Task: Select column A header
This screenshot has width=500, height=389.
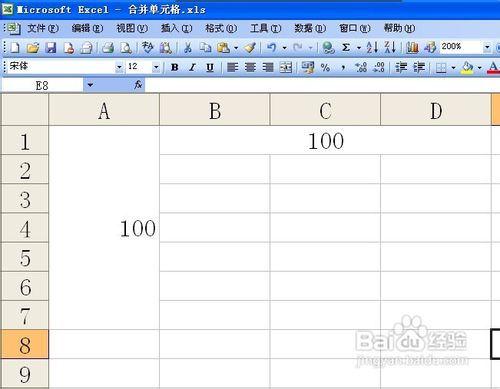Action: click(104, 110)
